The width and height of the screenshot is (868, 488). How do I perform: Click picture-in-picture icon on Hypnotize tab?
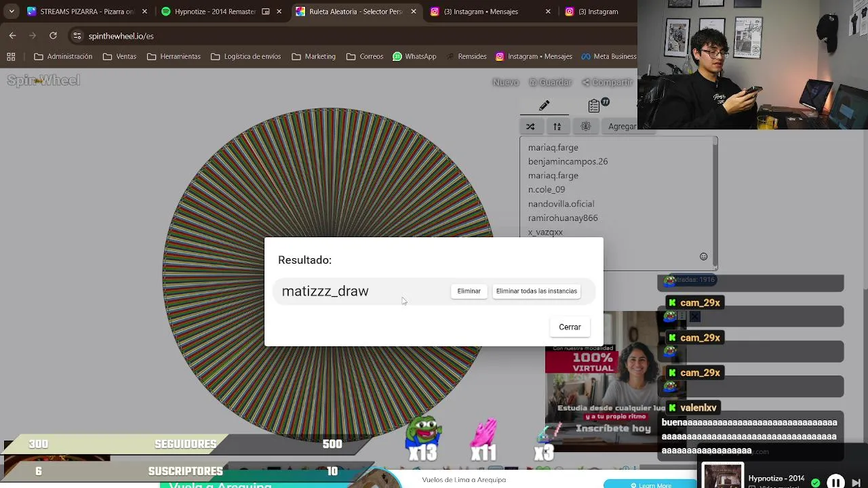click(265, 12)
